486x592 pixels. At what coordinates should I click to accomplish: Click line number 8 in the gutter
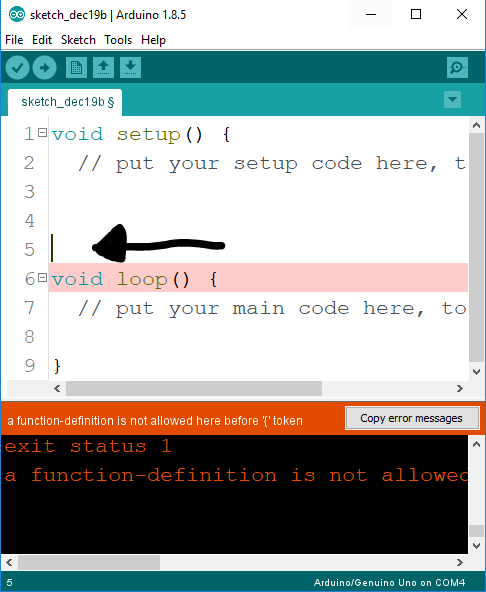point(29,337)
